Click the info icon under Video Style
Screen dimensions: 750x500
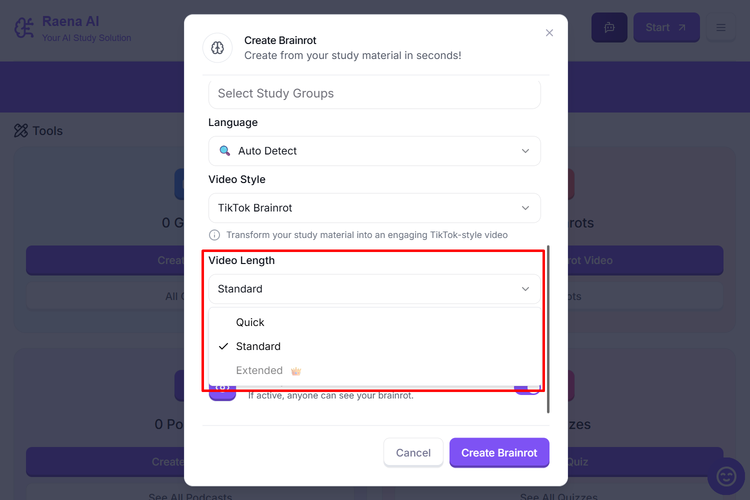click(215, 235)
